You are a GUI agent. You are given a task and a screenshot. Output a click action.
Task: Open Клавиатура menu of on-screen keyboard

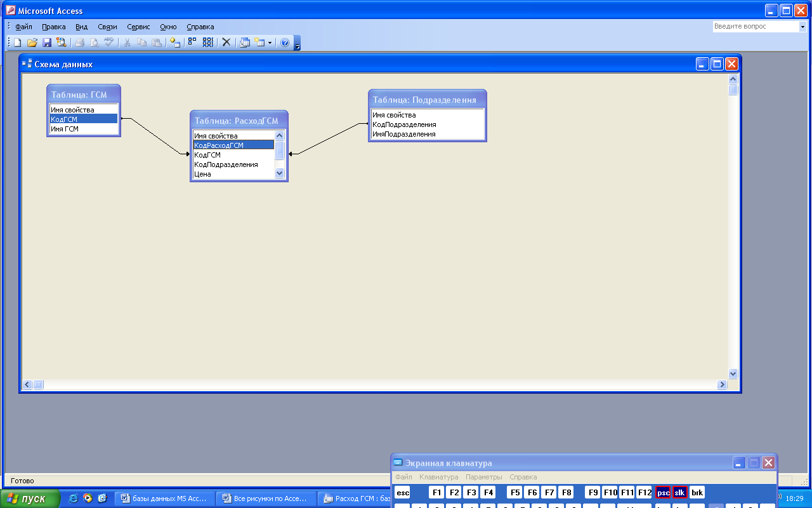click(x=438, y=477)
